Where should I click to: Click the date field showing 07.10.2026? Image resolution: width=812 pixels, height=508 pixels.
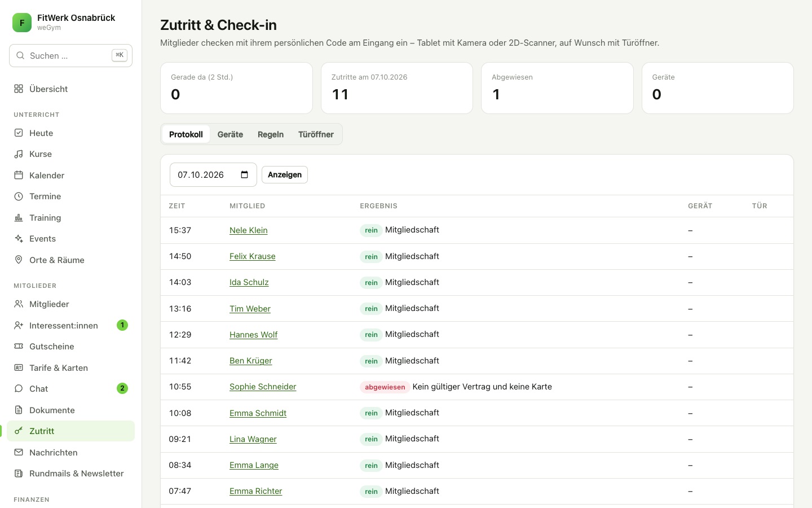(213, 174)
